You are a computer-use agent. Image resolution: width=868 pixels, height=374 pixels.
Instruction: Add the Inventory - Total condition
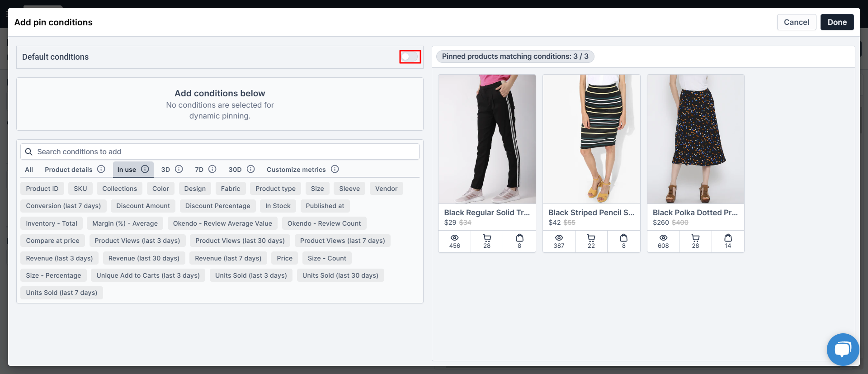[52, 223]
